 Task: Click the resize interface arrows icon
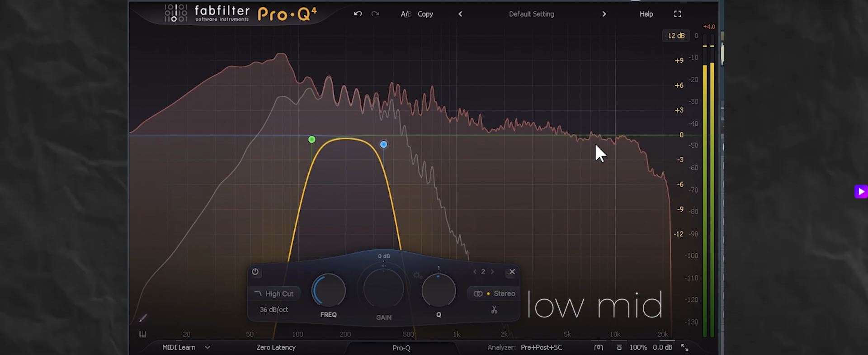coord(685,347)
